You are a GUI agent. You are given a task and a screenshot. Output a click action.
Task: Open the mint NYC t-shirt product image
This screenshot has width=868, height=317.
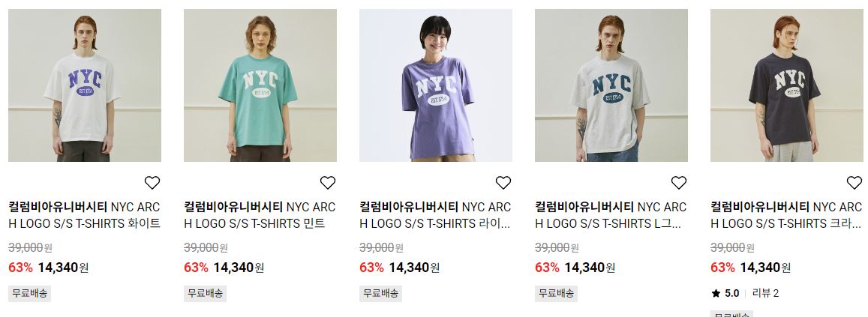coord(260,85)
